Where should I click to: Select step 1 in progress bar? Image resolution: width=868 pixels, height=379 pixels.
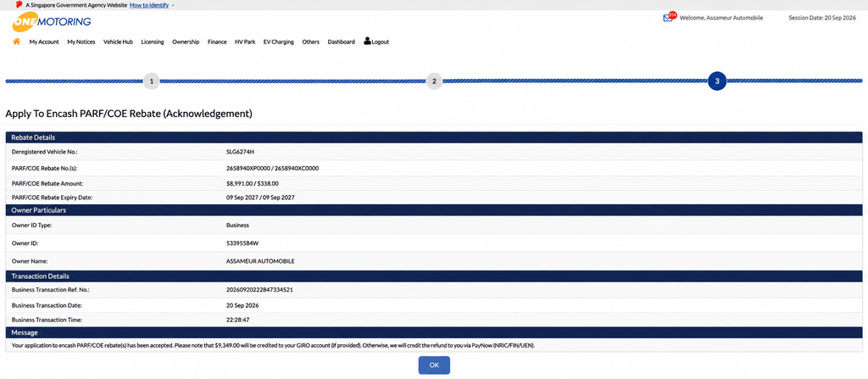pyautogui.click(x=152, y=81)
